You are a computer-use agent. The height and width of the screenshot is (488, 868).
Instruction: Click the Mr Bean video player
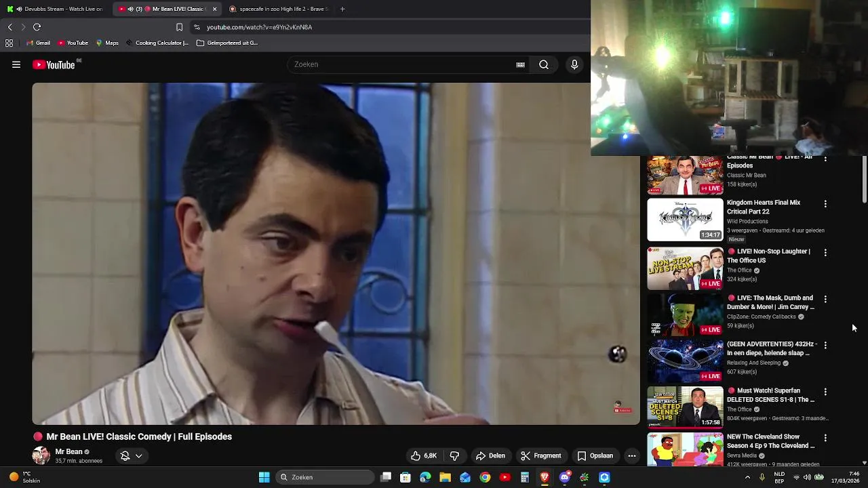click(336, 253)
